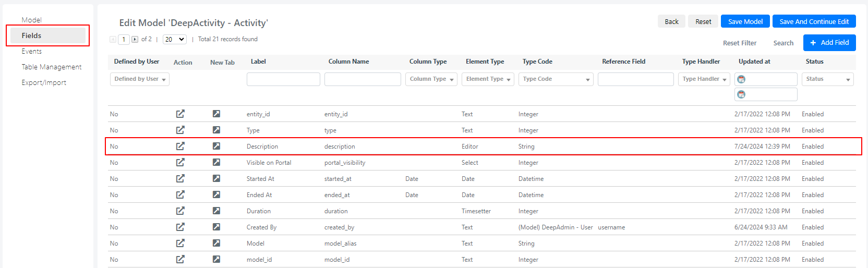868x268 pixels.
Task: Sort by Label column header
Action: pyautogui.click(x=258, y=62)
